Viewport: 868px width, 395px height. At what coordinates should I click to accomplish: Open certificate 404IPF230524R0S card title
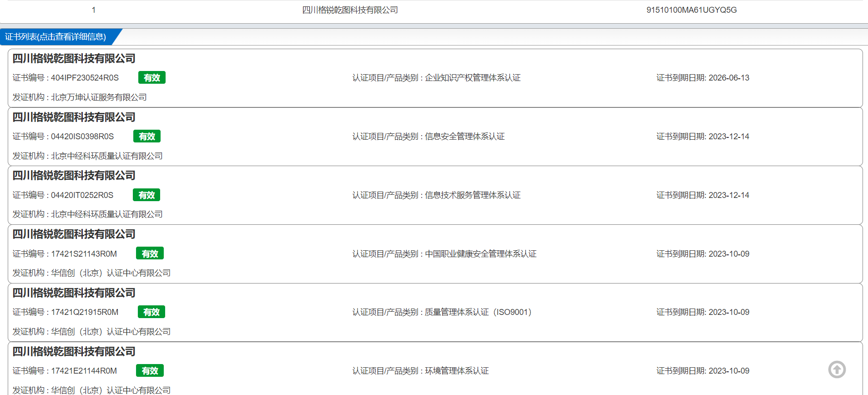tap(74, 59)
